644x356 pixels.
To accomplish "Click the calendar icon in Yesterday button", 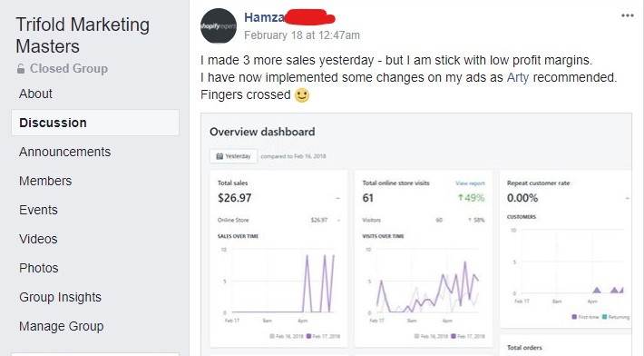I will (220, 156).
